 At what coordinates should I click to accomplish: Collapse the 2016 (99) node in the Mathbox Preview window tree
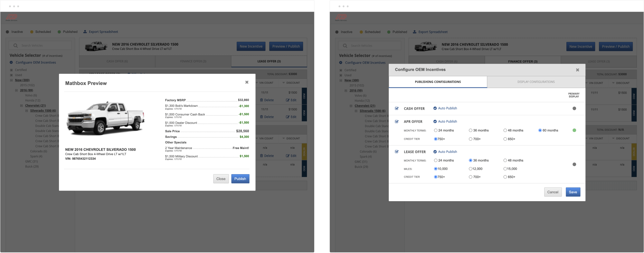tap(16, 90)
